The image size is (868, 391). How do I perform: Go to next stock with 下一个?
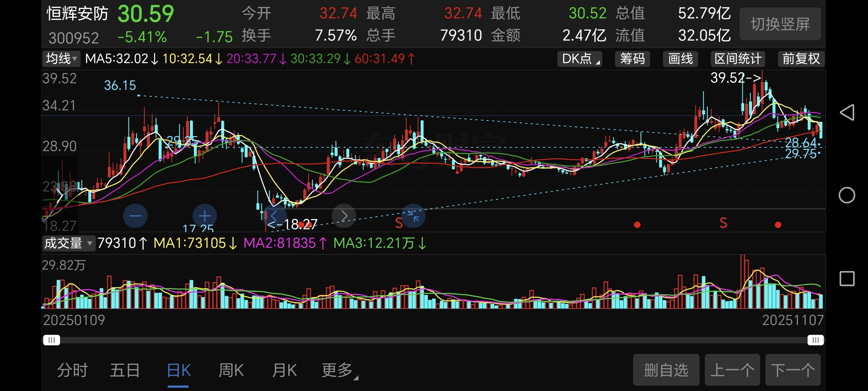(x=792, y=370)
